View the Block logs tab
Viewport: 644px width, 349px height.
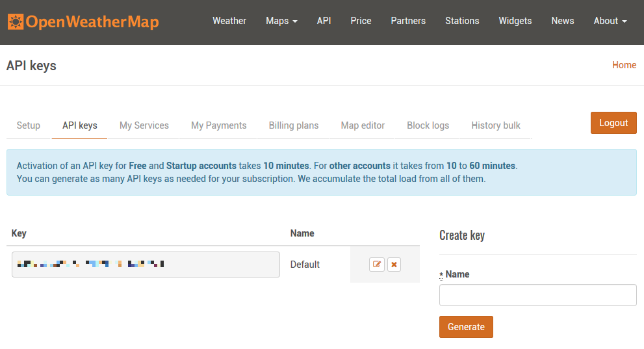point(428,125)
